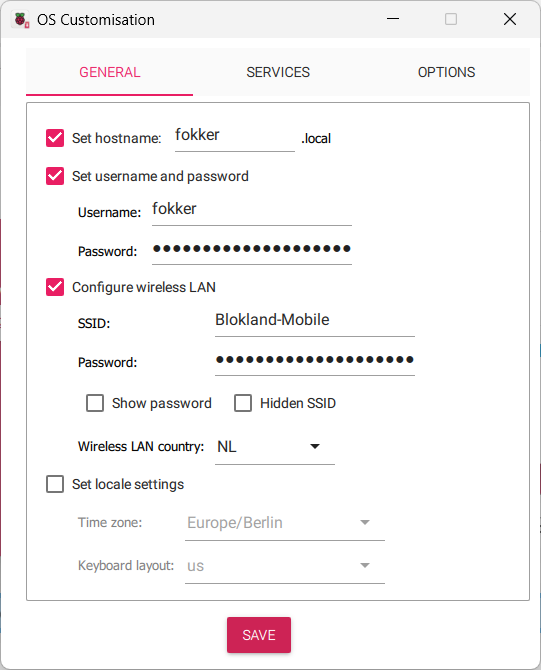Open the Wireless LAN country dropdown

275,447
